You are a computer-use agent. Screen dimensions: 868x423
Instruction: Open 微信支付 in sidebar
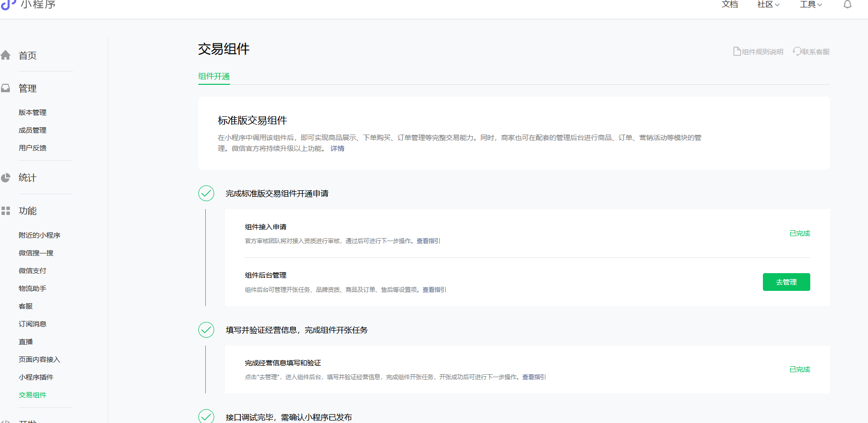click(x=33, y=271)
